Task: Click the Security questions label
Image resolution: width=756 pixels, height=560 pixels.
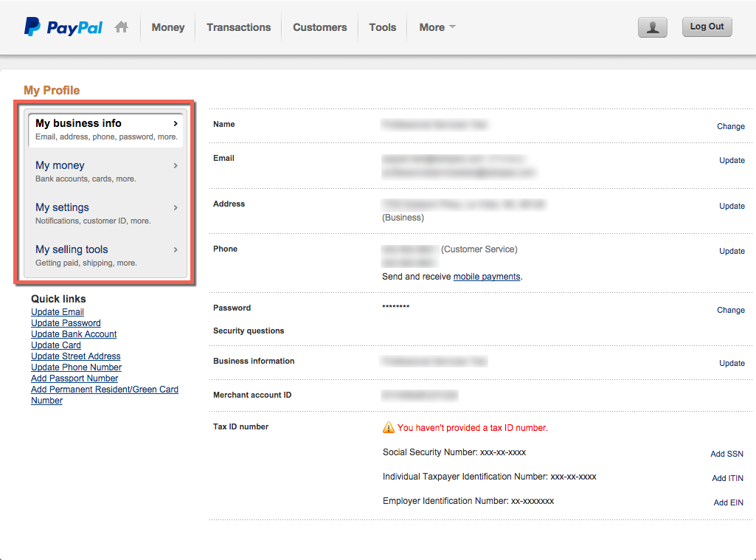Action: pos(249,331)
